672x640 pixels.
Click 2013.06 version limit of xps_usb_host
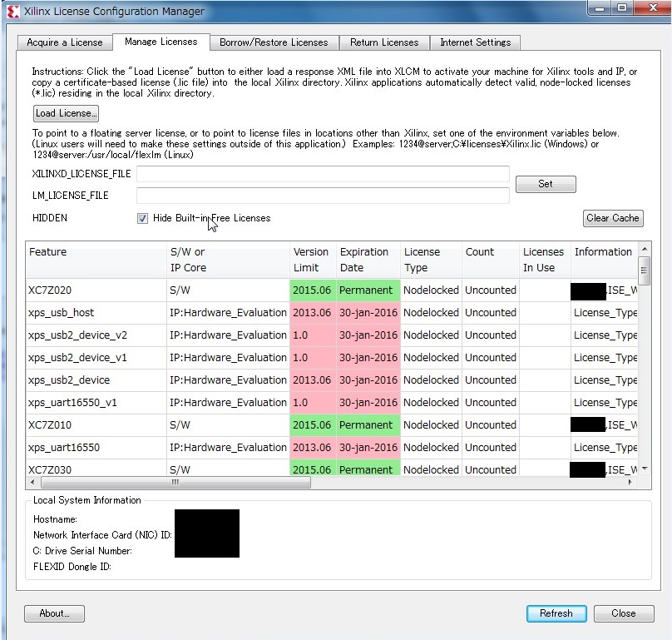click(x=313, y=313)
